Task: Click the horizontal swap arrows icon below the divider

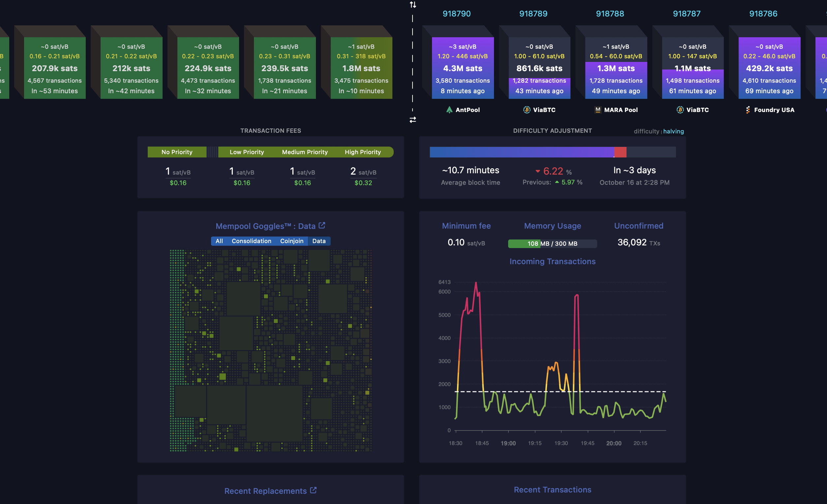Action: coord(413,120)
